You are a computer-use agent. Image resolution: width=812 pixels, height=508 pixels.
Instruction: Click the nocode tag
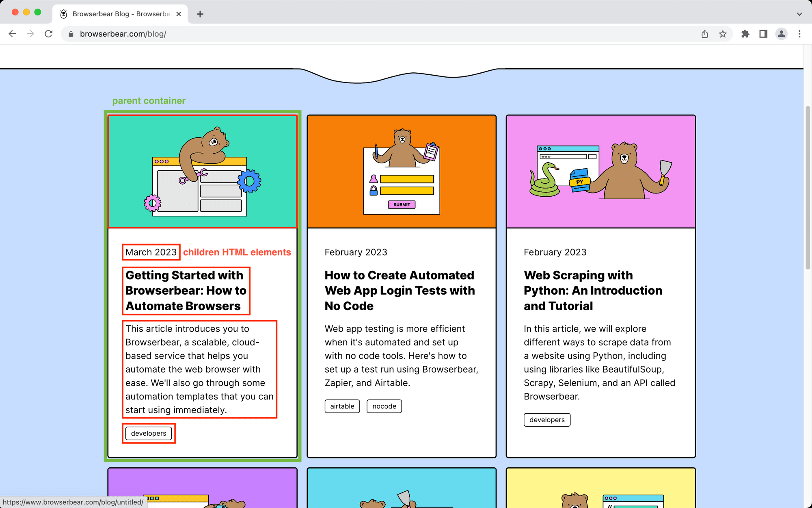point(384,406)
